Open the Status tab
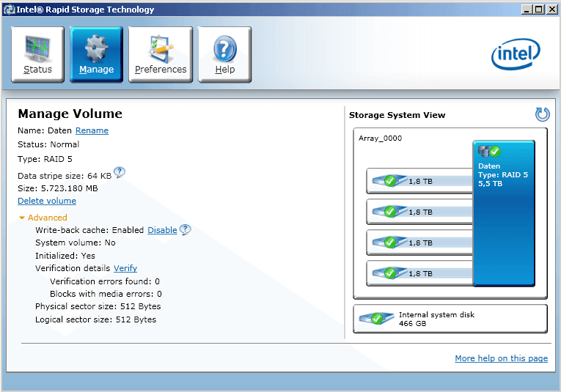 (37, 54)
